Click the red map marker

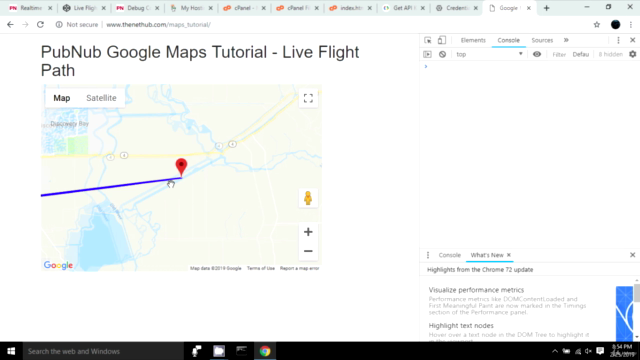pos(181,167)
